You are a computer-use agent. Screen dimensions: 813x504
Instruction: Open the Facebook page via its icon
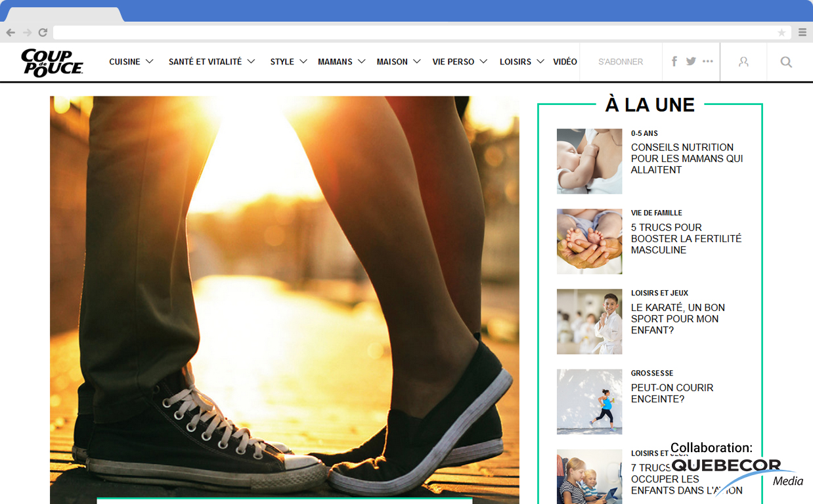[x=674, y=61]
